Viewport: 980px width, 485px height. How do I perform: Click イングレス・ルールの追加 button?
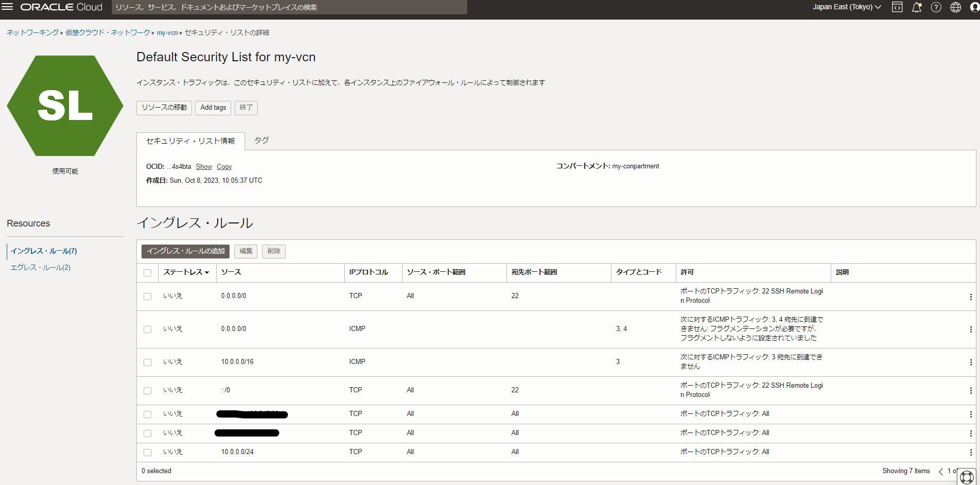pyautogui.click(x=186, y=251)
